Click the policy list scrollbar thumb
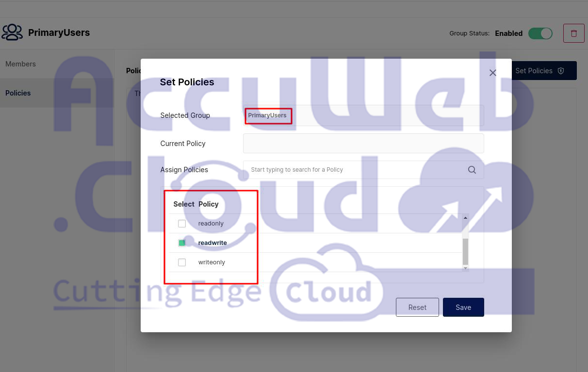Screen dimensions: 588x372 [465, 251]
